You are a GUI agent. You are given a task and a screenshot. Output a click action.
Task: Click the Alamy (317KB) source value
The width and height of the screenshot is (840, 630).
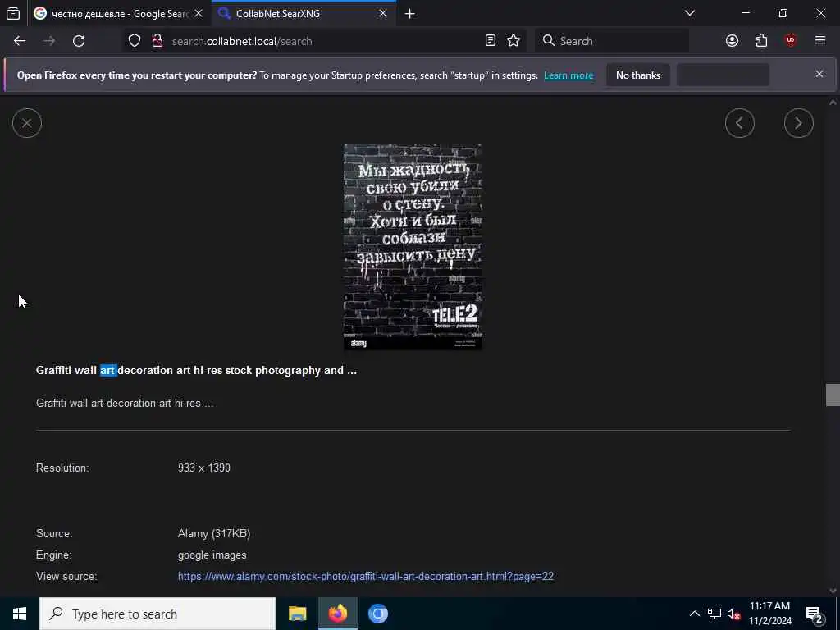pyautogui.click(x=214, y=533)
